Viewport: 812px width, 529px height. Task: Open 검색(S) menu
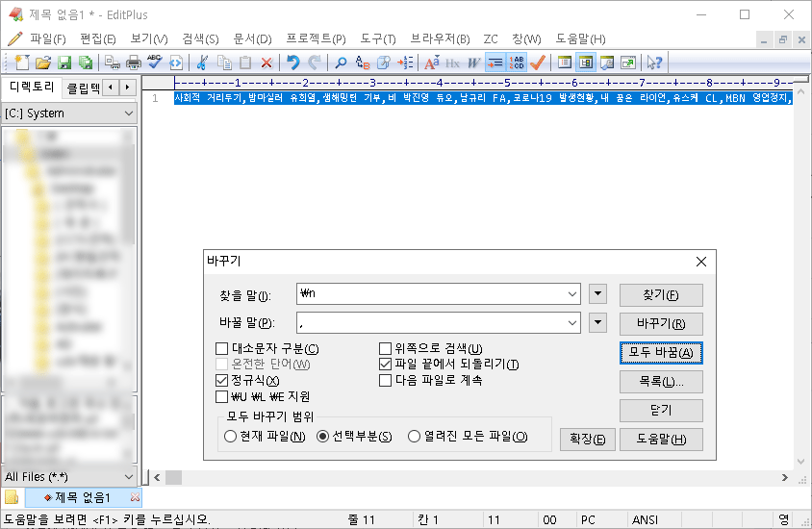tap(200, 38)
